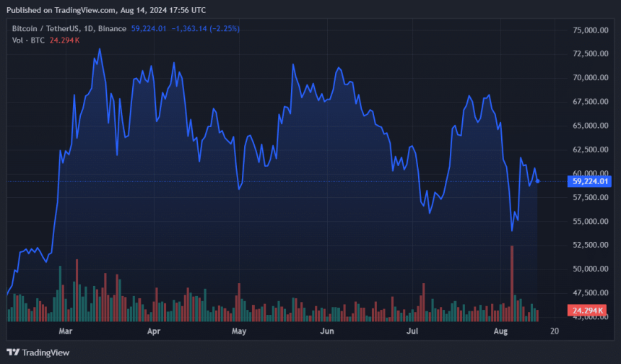
Task: Select the May label on the time axis
Action: click(240, 331)
